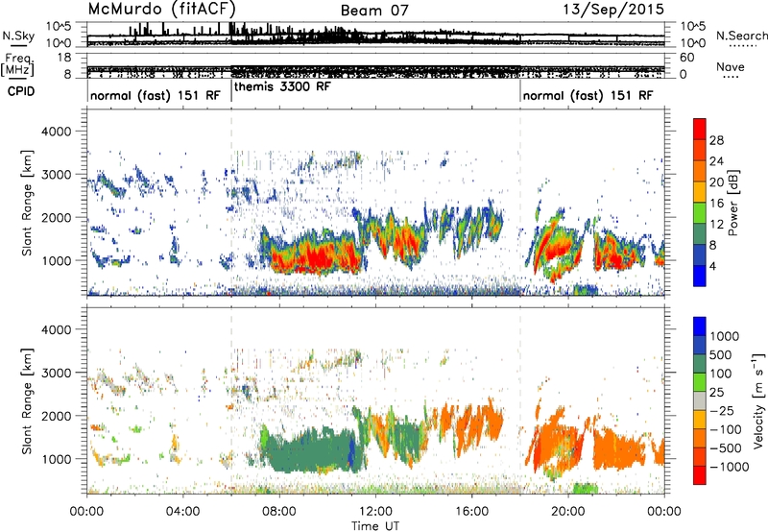The width and height of the screenshot is (768, 532).
Task: Click the 'Slant Range [km]' label of velocity panel
Action: pos(27,400)
